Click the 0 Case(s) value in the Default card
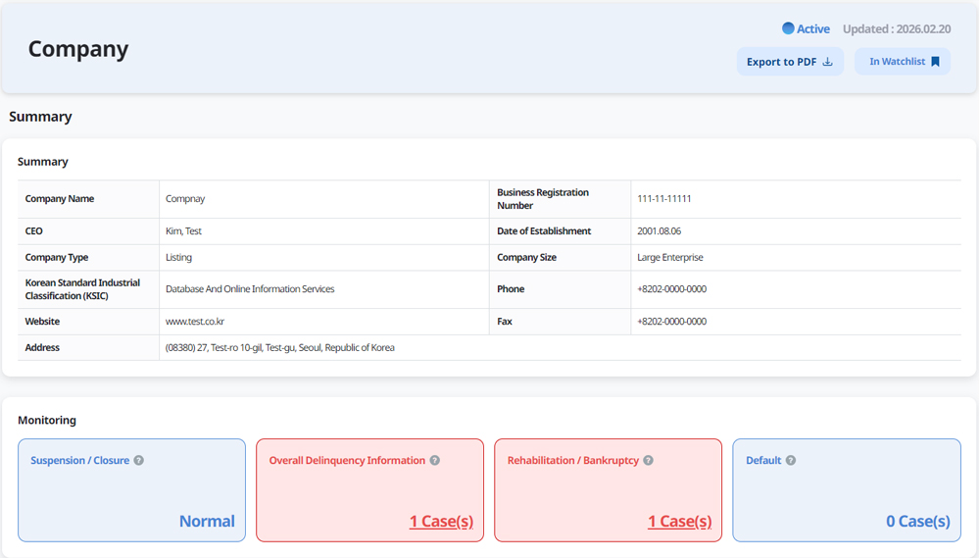980x558 pixels. click(x=917, y=521)
